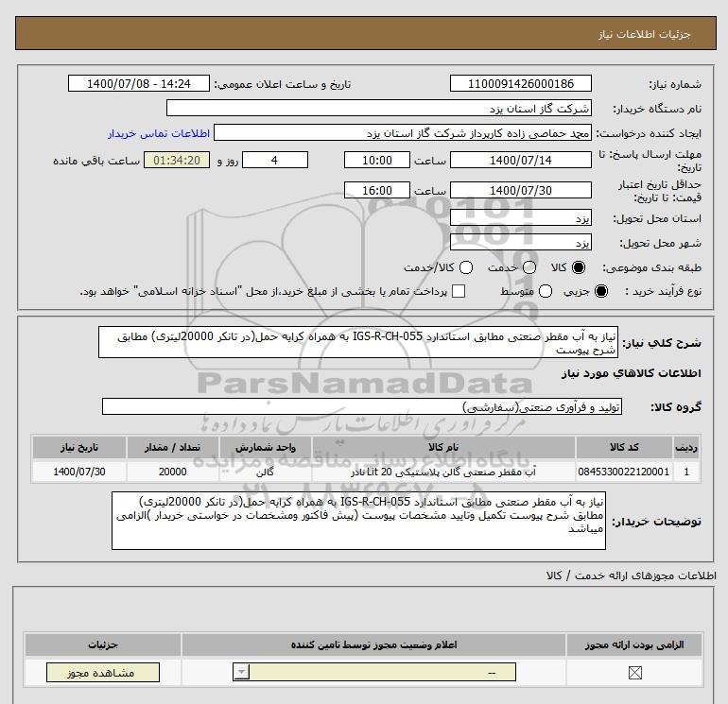Click the deadline time field 10:00
728x704 pixels.
(x=377, y=160)
